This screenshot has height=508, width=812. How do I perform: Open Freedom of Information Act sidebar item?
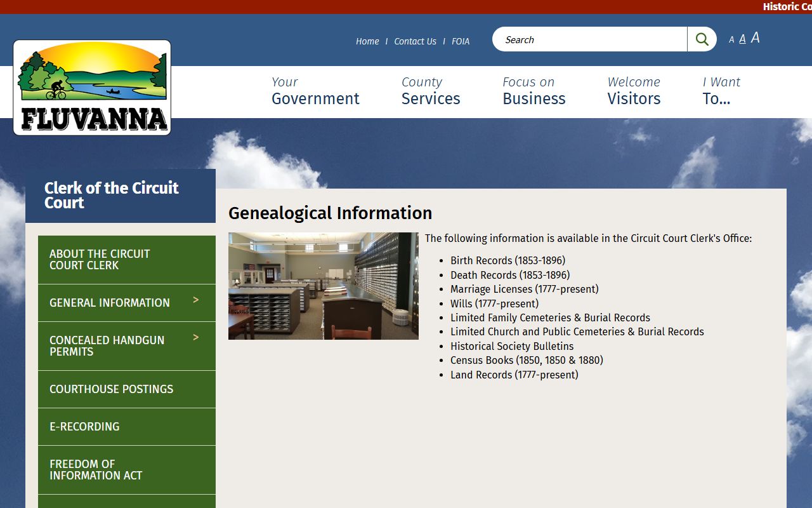[x=127, y=470]
